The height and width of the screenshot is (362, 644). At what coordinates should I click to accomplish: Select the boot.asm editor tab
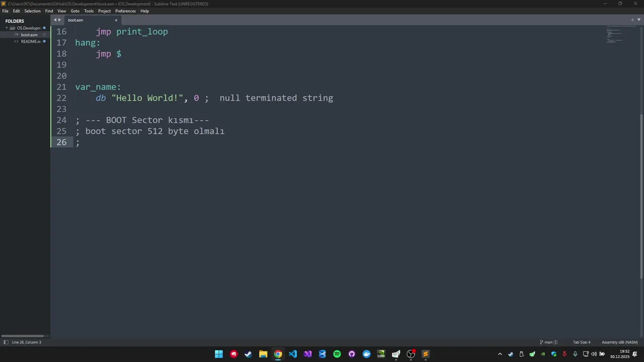coord(91,20)
